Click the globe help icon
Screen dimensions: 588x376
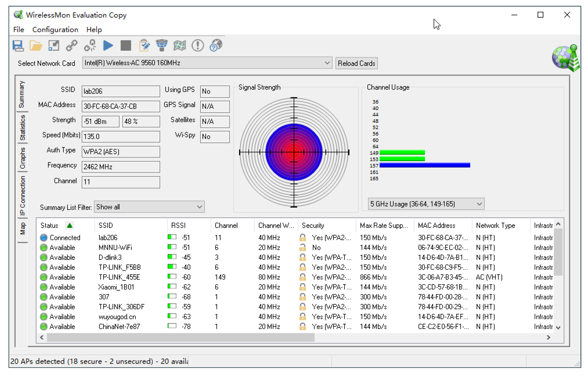[216, 46]
